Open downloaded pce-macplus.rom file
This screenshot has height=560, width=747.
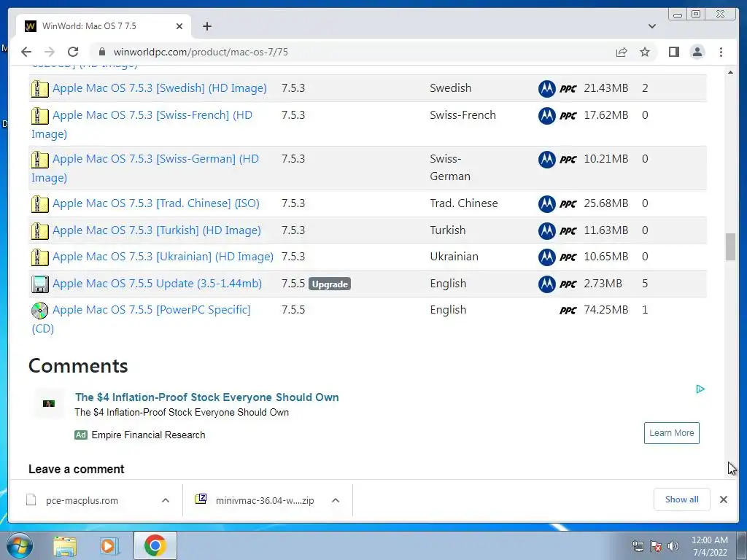(81, 500)
